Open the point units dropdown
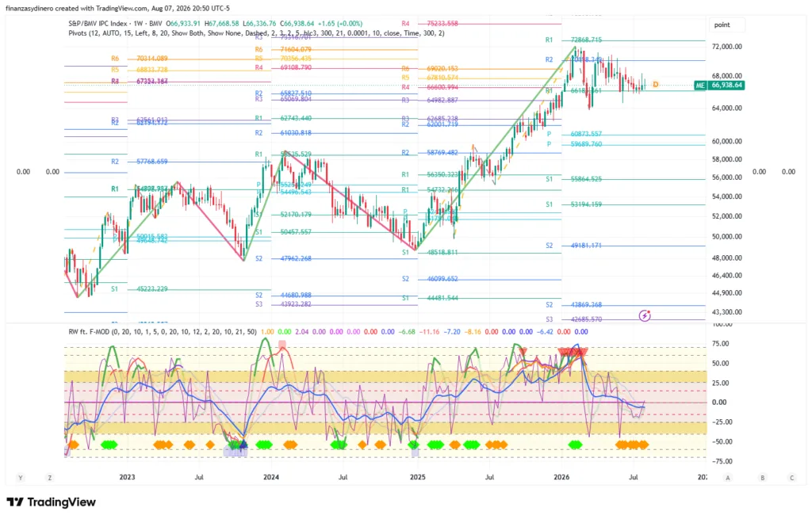This screenshot has width=812, height=519. point(727,25)
